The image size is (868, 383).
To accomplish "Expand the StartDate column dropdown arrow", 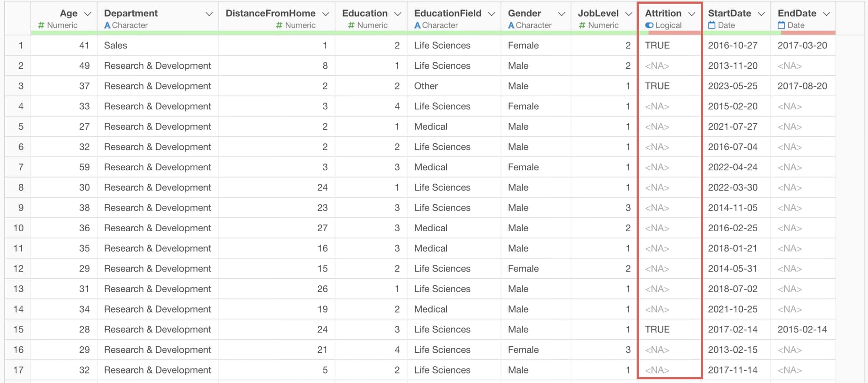I will pyautogui.click(x=761, y=14).
